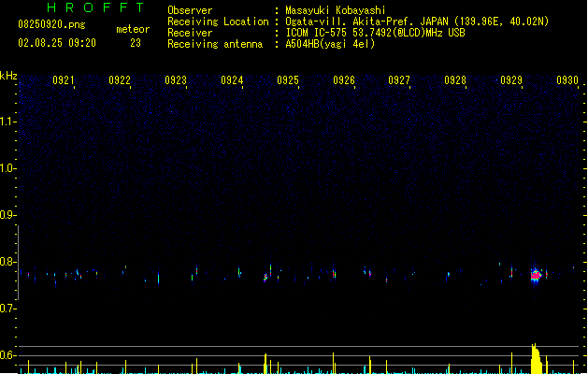588x374 pixels.
Task: Click the 0930 time marker
Action: click(567, 80)
